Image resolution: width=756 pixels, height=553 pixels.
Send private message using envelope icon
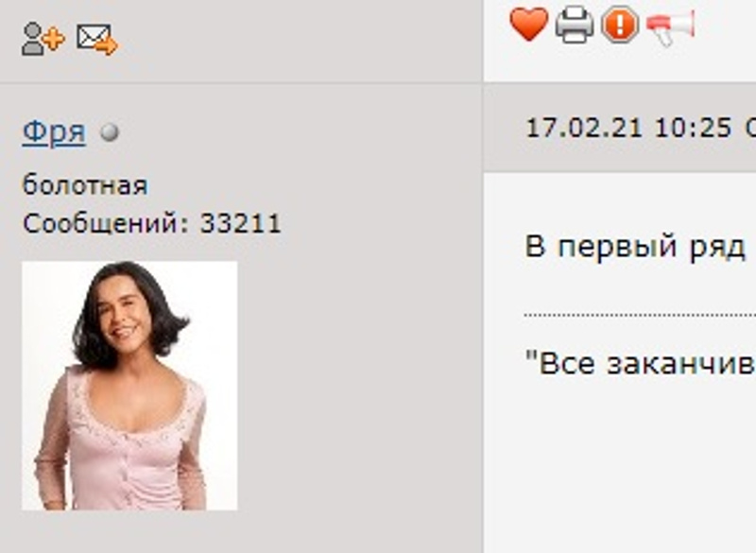coord(97,39)
